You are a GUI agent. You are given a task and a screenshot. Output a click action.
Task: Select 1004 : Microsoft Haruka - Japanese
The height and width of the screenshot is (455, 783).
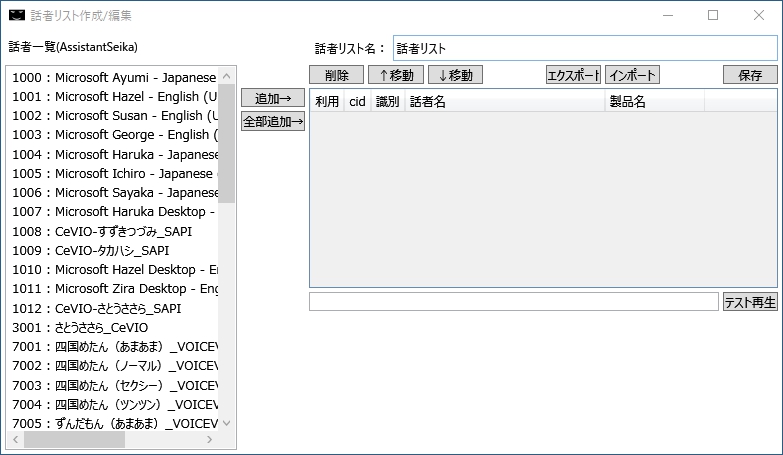[x=114, y=154]
